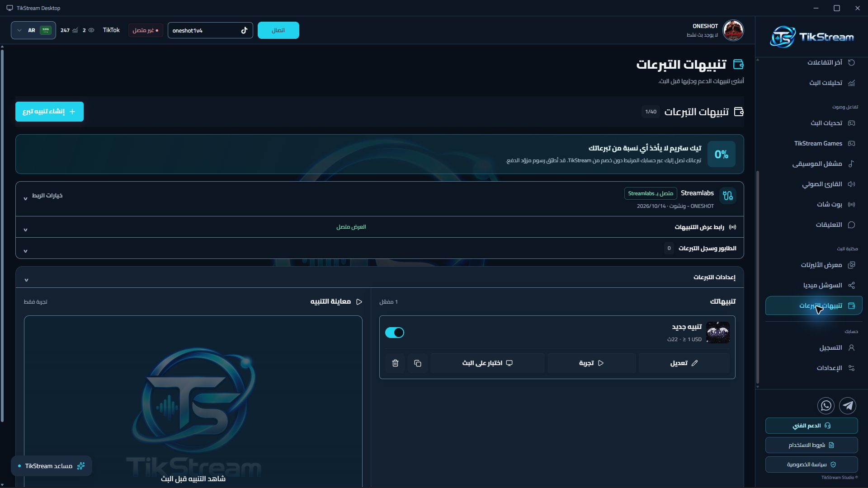The height and width of the screenshot is (488, 868).
Task: Click the 0% fee badge
Action: [721, 154]
